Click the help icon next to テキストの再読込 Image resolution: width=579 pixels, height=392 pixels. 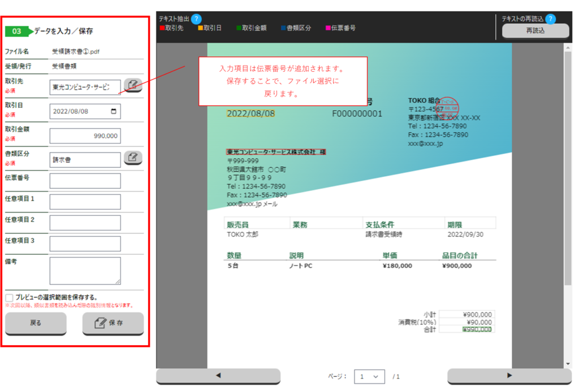(550, 19)
